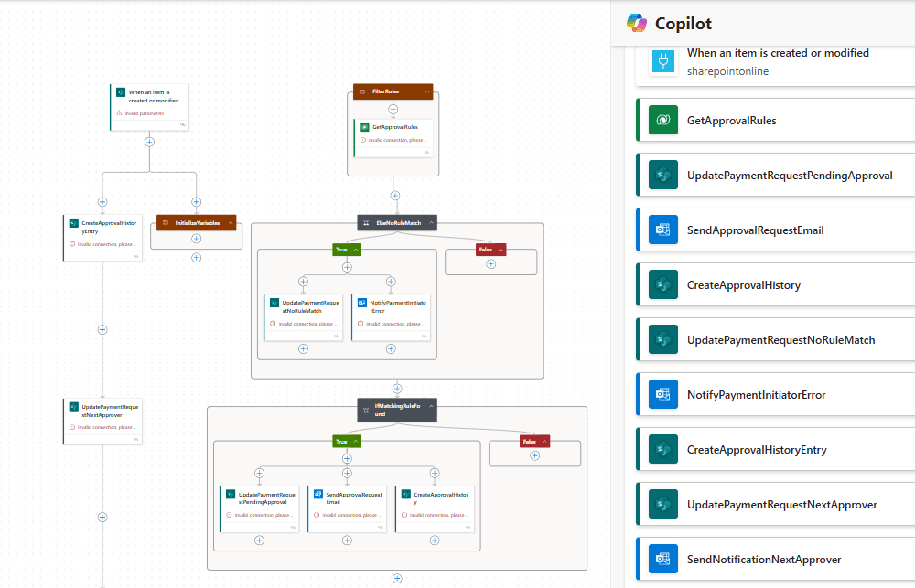Click the trigger plug icon in Copilot panel

click(663, 61)
